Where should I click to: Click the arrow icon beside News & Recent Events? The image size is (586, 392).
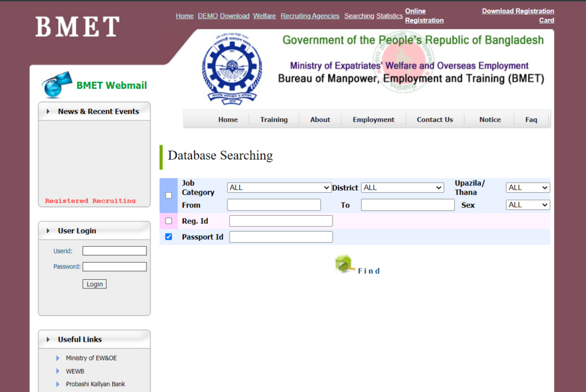click(x=48, y=112)
